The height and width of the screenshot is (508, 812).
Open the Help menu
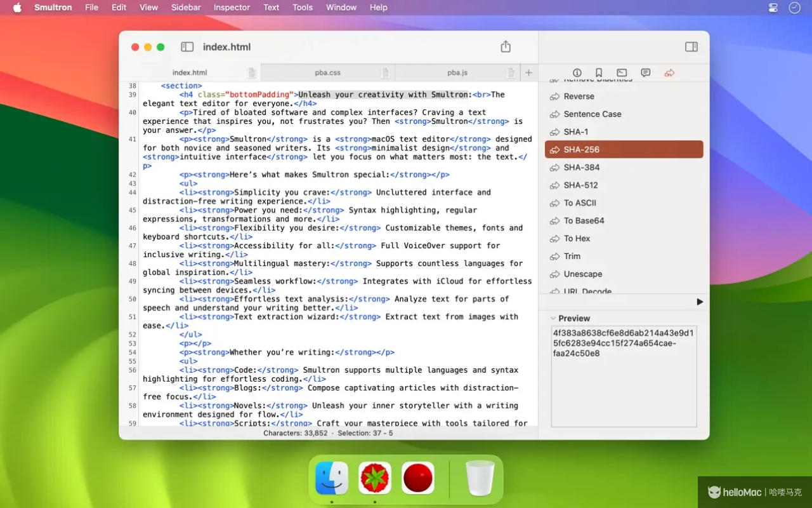(x=379, y=8)
